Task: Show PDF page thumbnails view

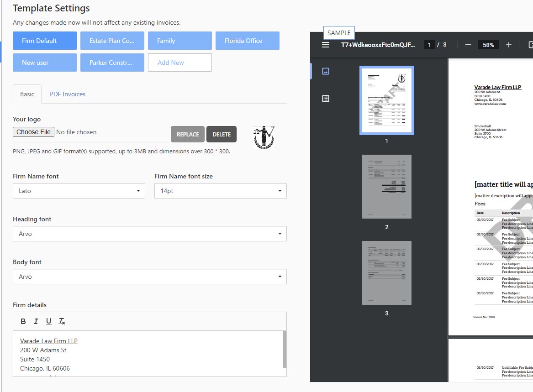Action: 326,71
